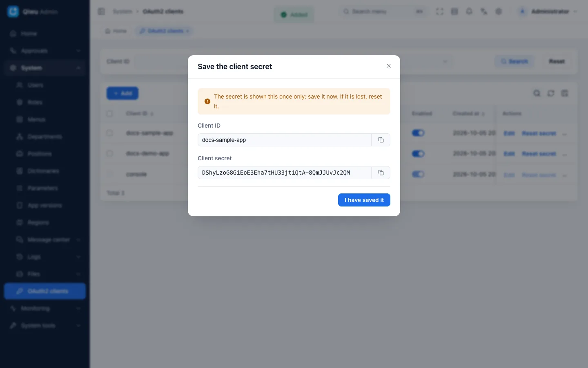Click the secret shown once warning text
The width and height of the screenshot is (588, 368).
tap(298, 101)
